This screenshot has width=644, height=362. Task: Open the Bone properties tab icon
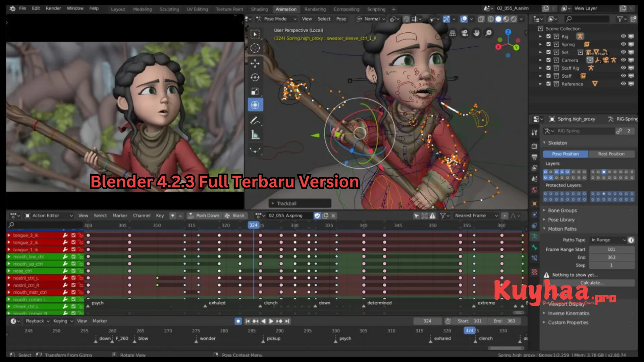point(534,247)
